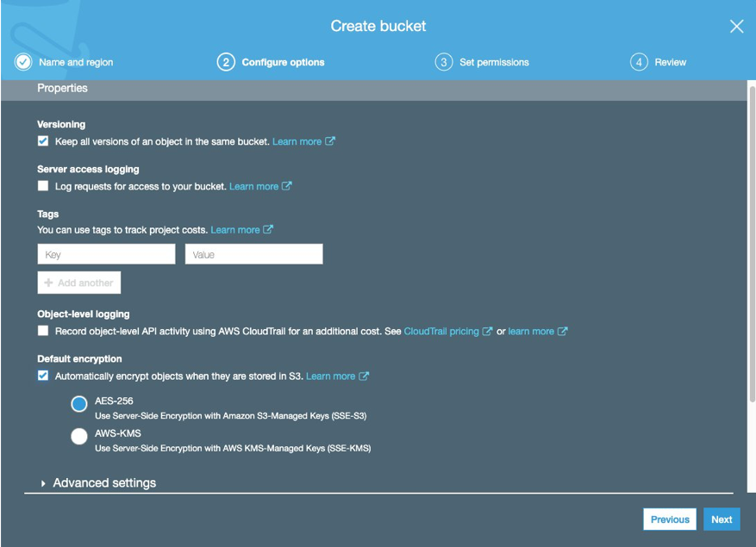Click the plus icon in Add another
This screenshot has width=756, height=547.
tap(48, 283)
